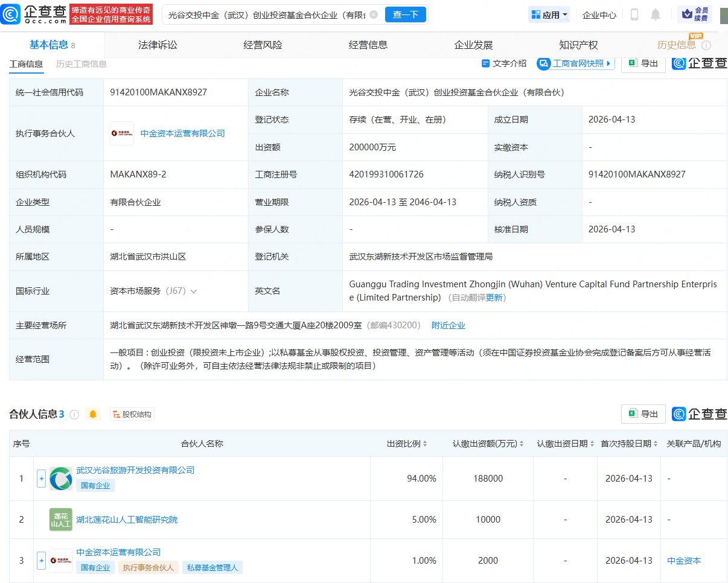Click the notification bell in the top bar
Viewport: 728px width, 583px height.
[655, 14]
